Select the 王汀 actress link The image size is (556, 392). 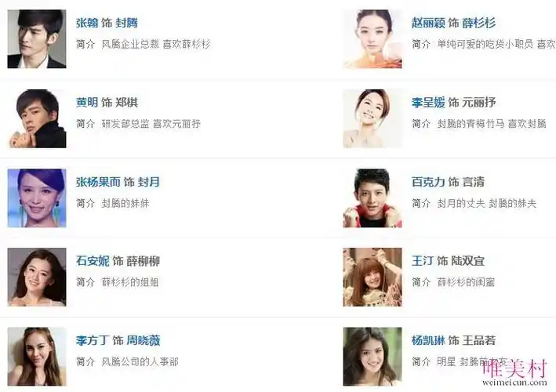(x=423, y=261)
